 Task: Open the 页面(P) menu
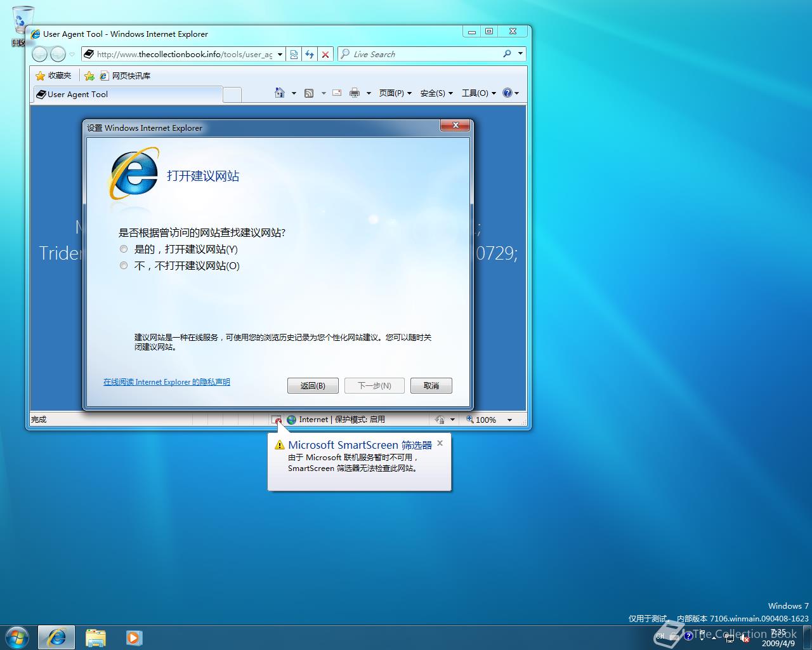pos(395,93)
